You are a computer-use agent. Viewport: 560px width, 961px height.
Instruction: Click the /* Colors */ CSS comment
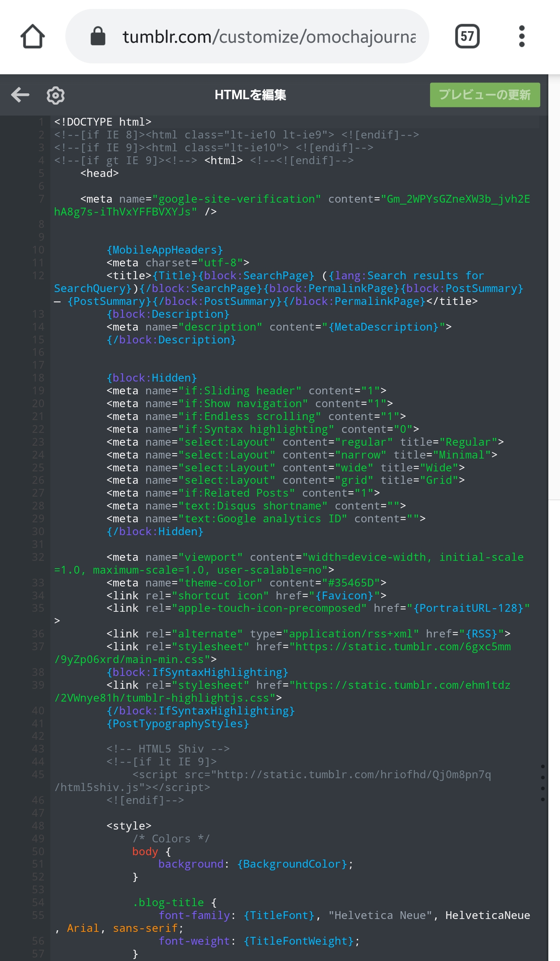click(171, 839)
